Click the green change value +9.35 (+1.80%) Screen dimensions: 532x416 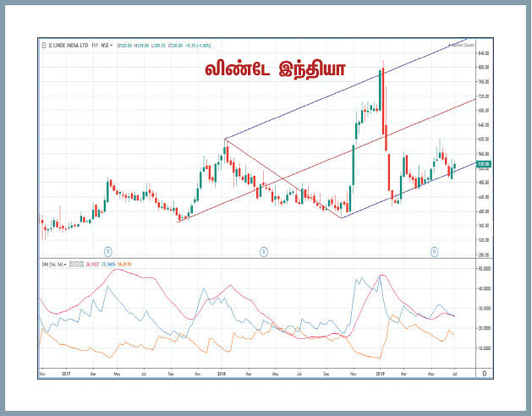coord(198,46)
